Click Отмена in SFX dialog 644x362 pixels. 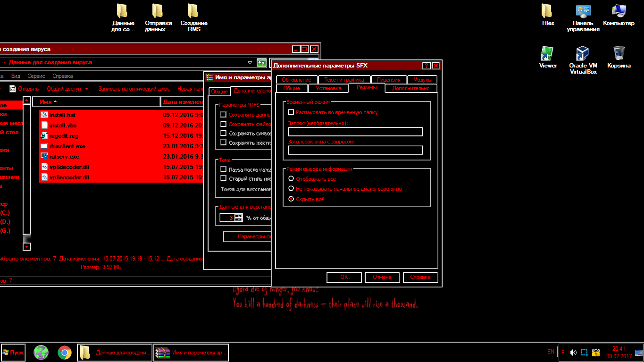(x=382, y=277)
